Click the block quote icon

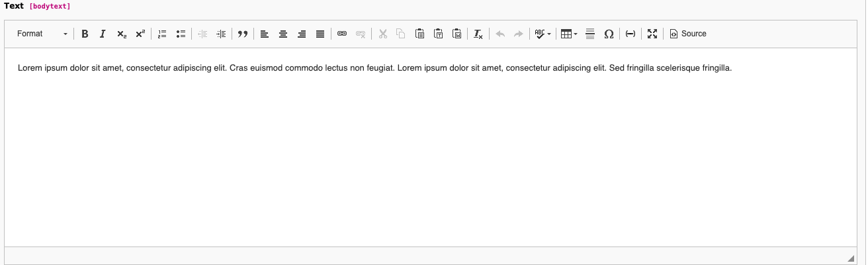[243, 34]
